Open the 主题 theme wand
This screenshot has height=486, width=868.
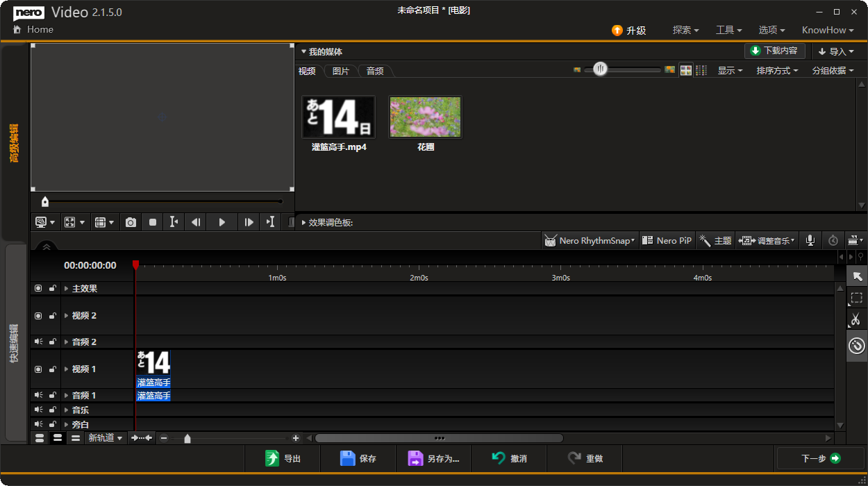coord(715,240)
